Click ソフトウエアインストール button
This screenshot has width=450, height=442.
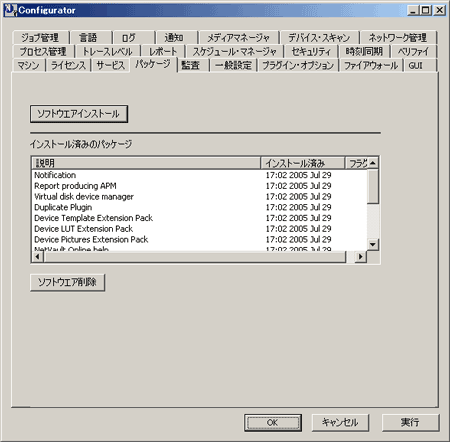pos(79,114)
